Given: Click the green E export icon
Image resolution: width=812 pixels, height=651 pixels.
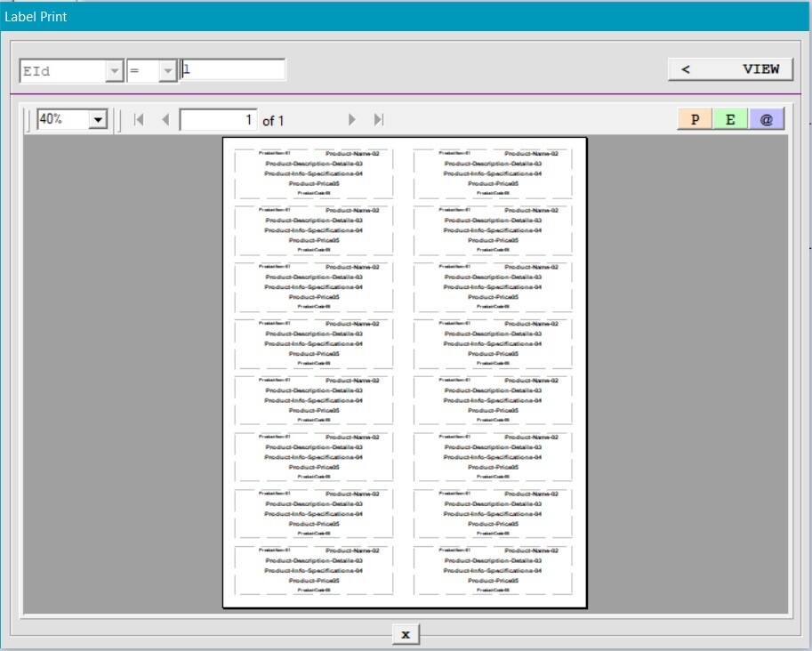Looking at the screenshot, I should [x=729, y=117].
